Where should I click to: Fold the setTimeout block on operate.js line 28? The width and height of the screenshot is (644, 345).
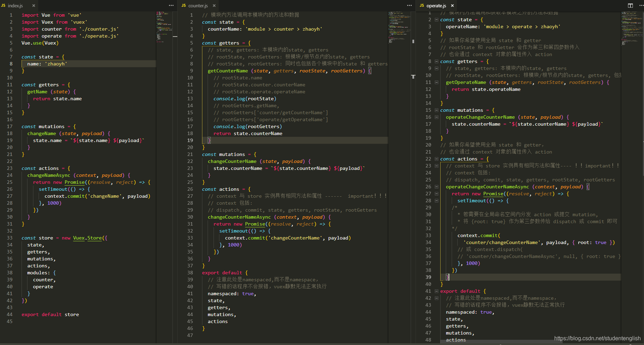pyautogui.click(x=436, y=201)
